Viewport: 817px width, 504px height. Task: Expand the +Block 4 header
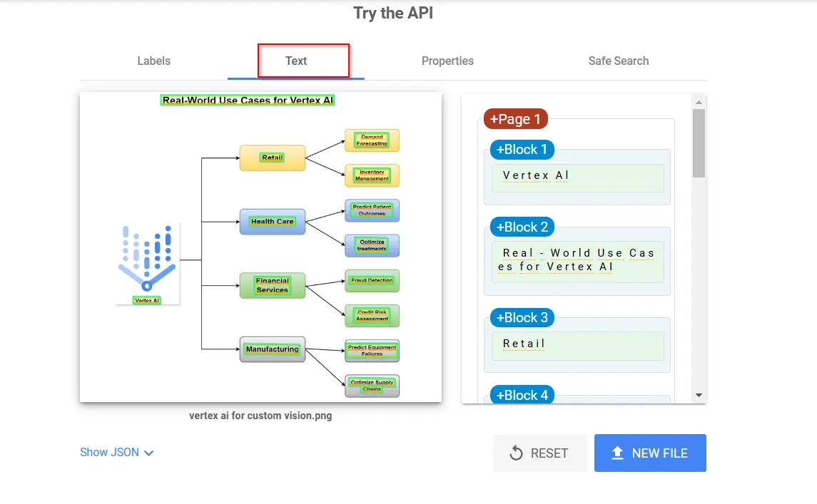click(x=522, y=395)
